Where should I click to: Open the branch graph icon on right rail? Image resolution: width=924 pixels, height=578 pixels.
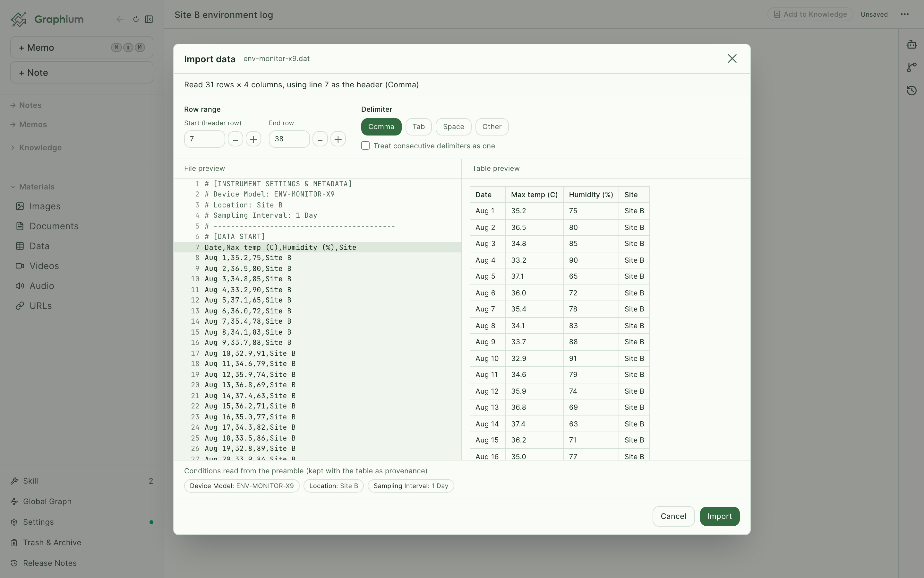[912, 67]
